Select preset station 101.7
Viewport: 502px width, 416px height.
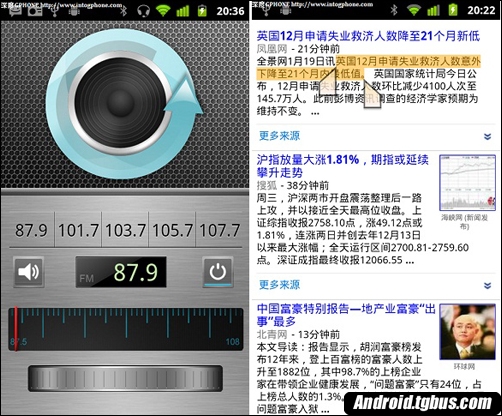(x=78, y=230)
